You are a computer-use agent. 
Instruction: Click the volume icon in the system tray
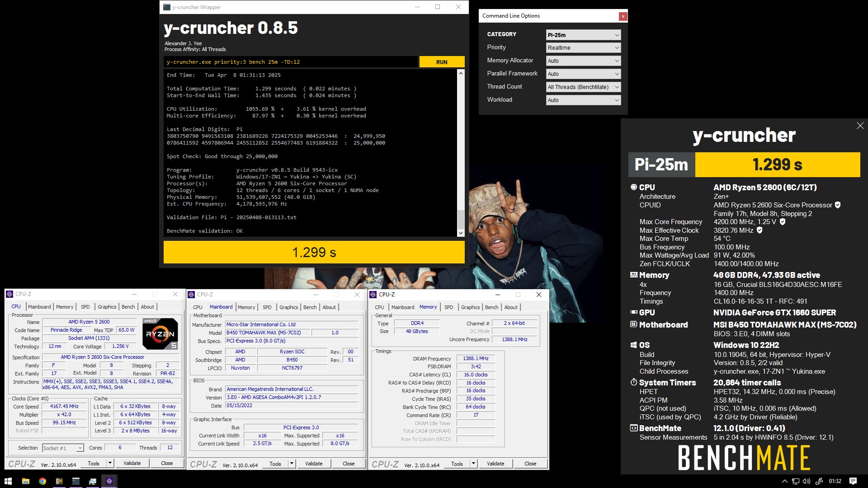(x=807, y=481)
